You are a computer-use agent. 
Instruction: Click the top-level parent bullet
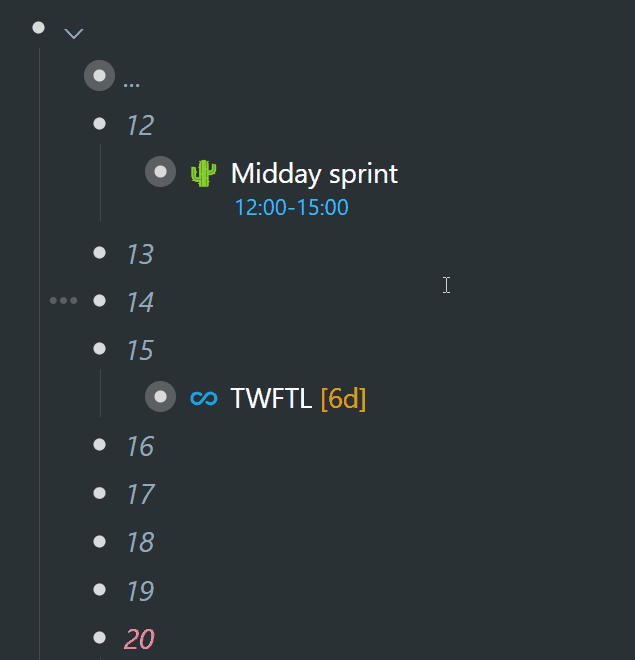(38, 28)
